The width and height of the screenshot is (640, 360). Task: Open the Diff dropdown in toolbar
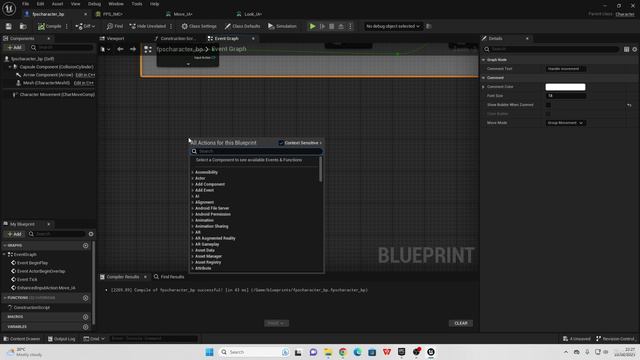click(x=85, y=26)
